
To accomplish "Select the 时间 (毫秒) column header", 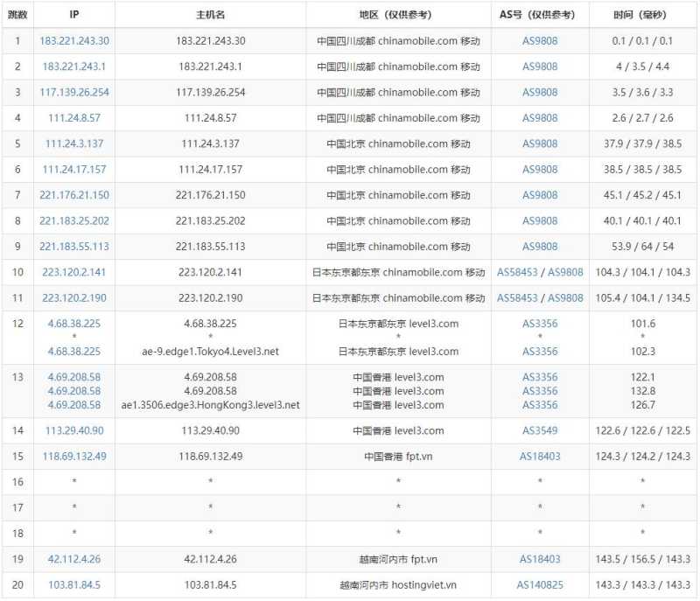I will [x=642, y=15].
